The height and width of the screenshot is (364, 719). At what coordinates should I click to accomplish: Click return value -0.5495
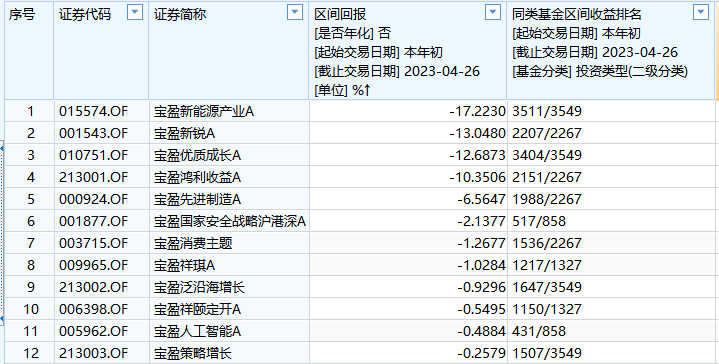pos(481,309)
